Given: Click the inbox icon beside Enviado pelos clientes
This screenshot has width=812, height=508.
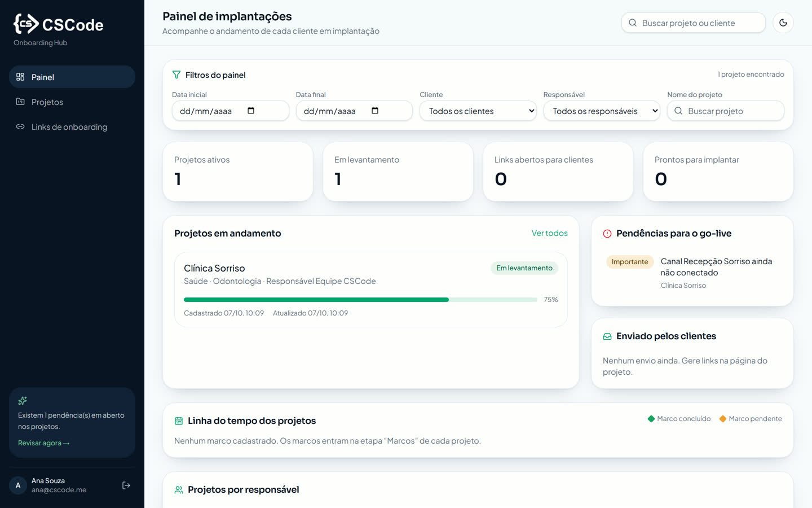Looking at the screenshot, I should click(607, 336).
